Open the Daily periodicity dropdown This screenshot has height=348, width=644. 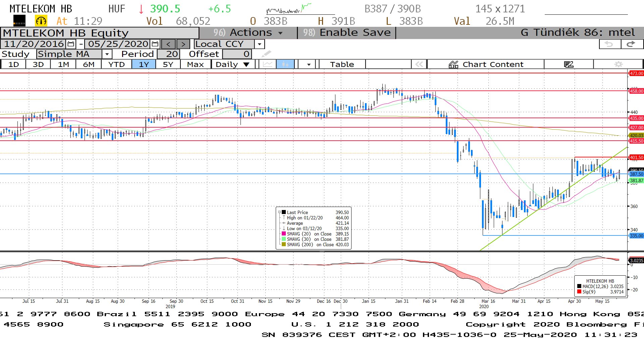point(233,64)
